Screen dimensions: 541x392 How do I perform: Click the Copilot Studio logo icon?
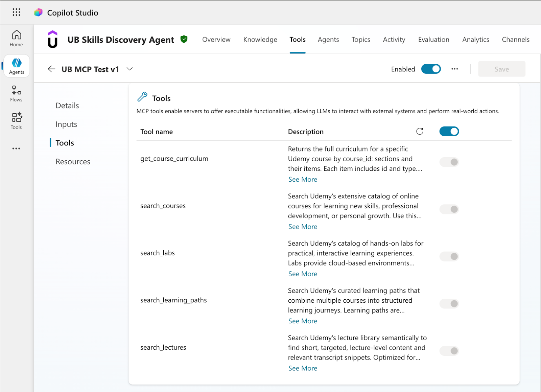click(x=38, y=13)
